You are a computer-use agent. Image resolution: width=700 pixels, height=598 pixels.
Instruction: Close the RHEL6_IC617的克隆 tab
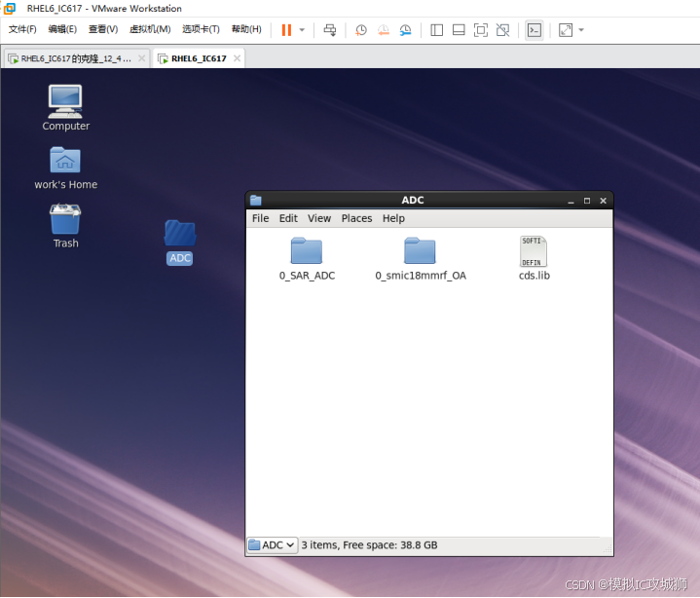click(141, 58)
